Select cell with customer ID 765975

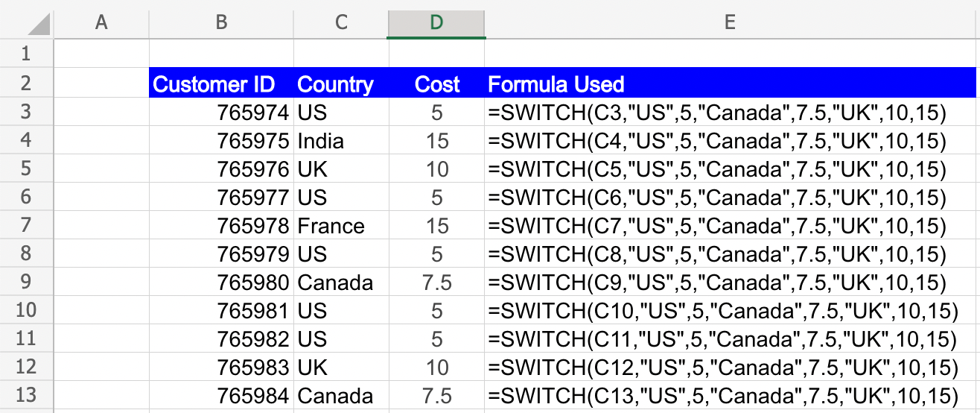(221, 140)
